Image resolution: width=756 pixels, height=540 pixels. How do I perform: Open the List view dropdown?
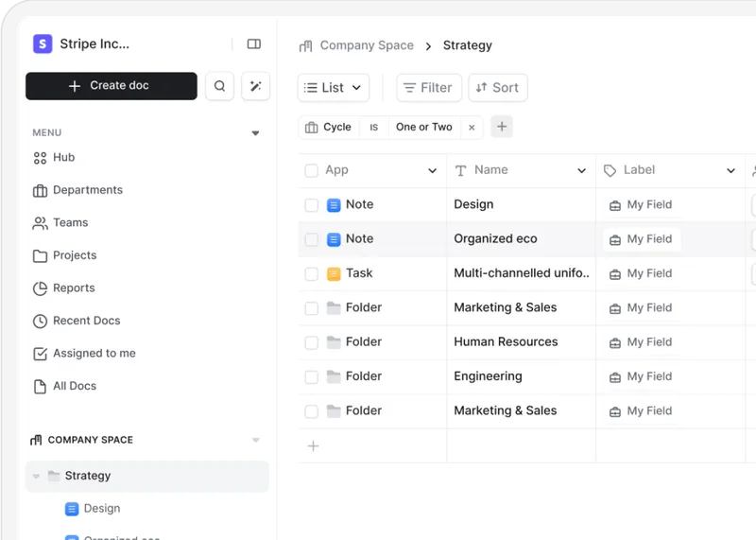[334, 88]
